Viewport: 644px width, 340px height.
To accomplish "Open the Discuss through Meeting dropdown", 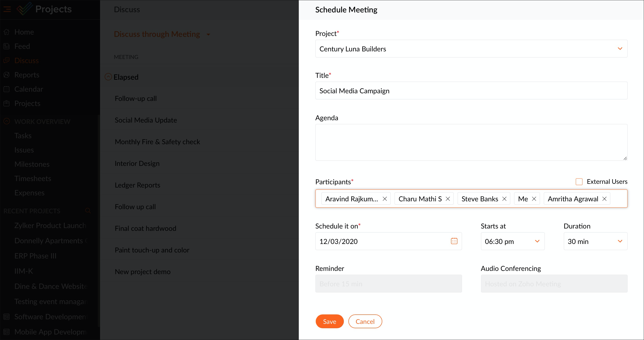I will [208, 35].
